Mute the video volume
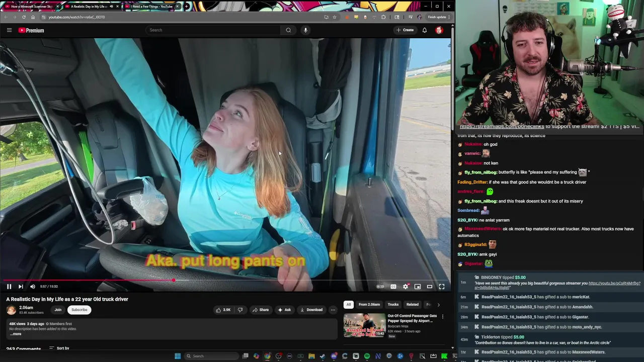This screenshot has width=644, height=362. pyautogui.click(x=33, y=287)
